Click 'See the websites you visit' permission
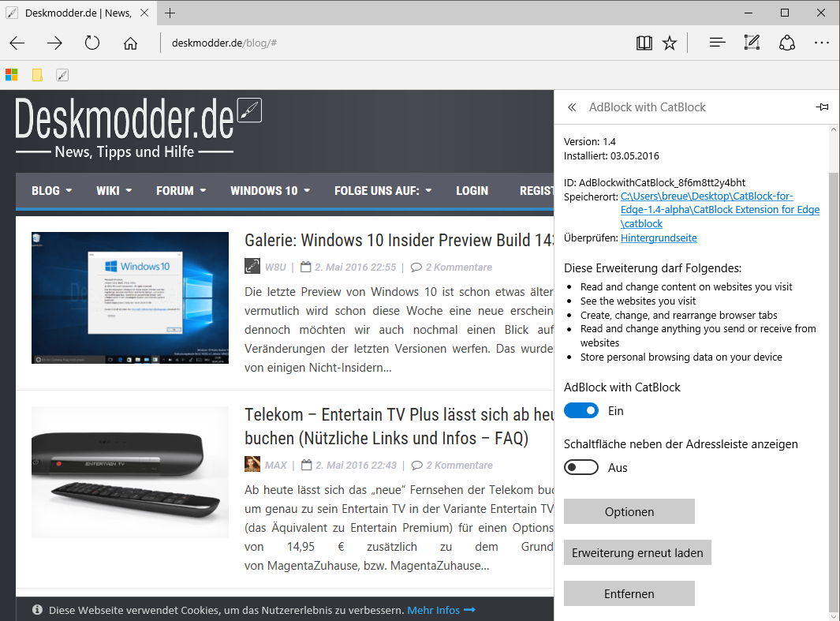 click(638, 301)
